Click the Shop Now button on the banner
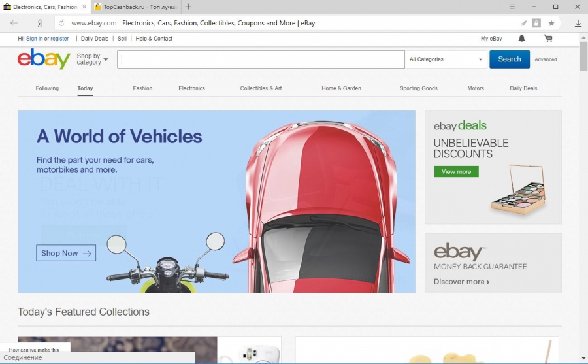Viewport: 588px width, 364px height. click(x=66, y=253)
